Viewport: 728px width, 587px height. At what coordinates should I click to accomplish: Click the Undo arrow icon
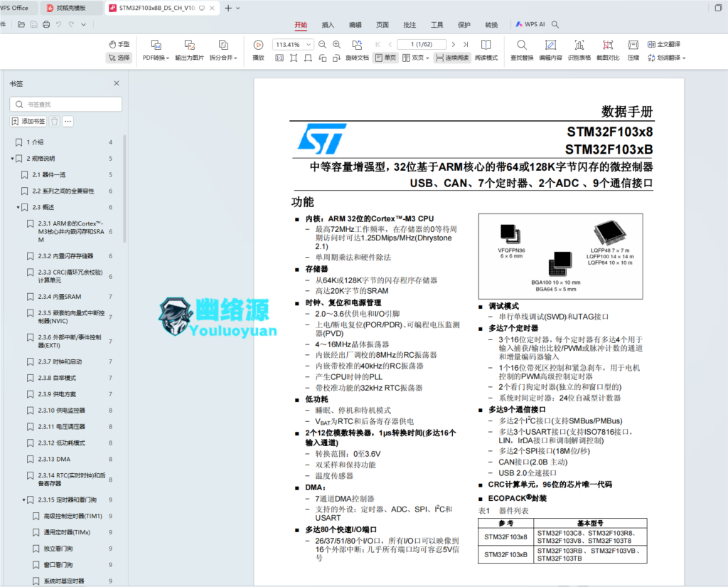pos(58,25)
